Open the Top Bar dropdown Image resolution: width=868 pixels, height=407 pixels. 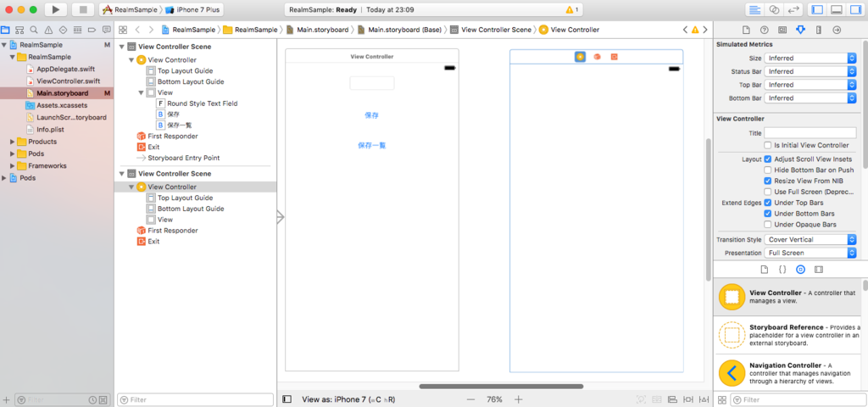(810, 85)
